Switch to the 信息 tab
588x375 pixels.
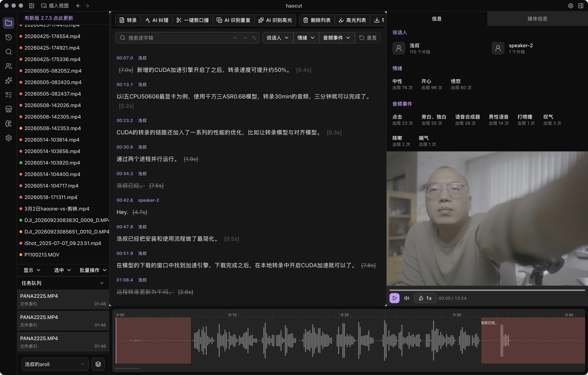coord(437,19)
